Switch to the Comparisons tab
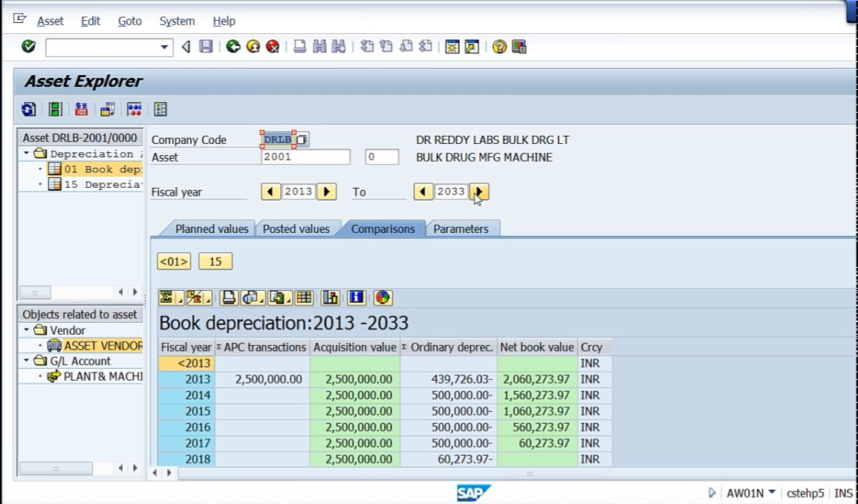858x504 pixels. pos(383,229)
